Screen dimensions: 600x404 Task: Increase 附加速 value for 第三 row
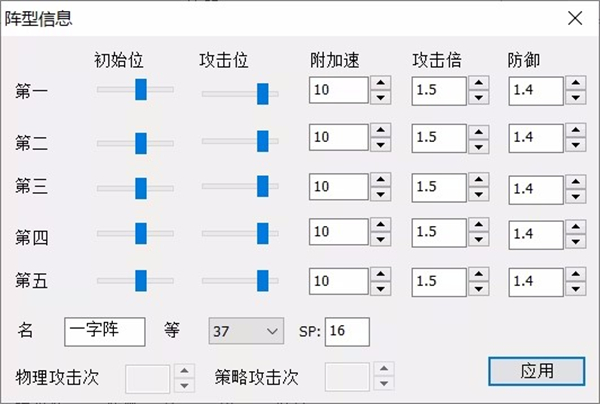[380, 179]
